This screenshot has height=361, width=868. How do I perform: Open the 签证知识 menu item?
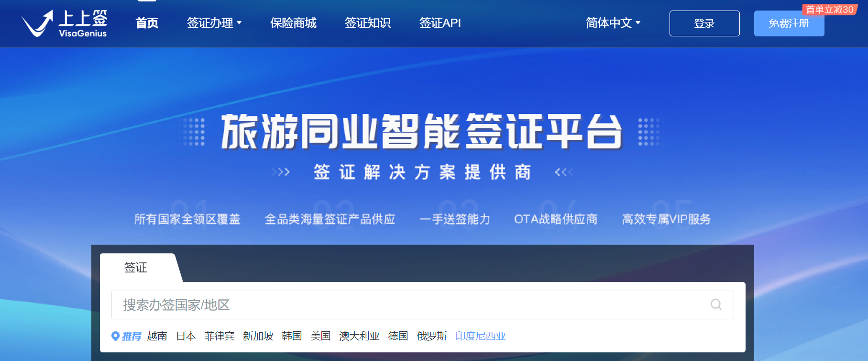point(368,23)
